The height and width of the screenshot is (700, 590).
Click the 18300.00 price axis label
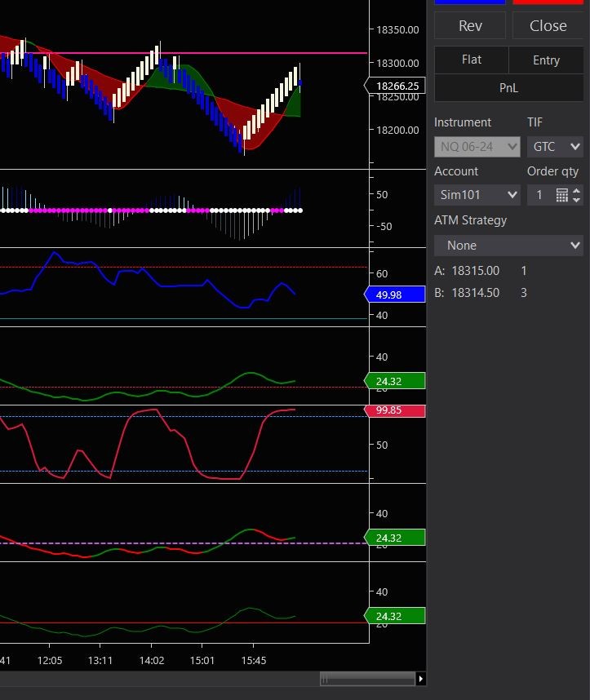[x=397, y=64]
